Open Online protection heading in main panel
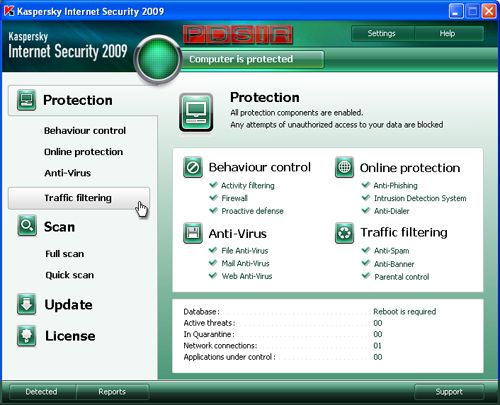Screen dimensions: 500x405 410,168
